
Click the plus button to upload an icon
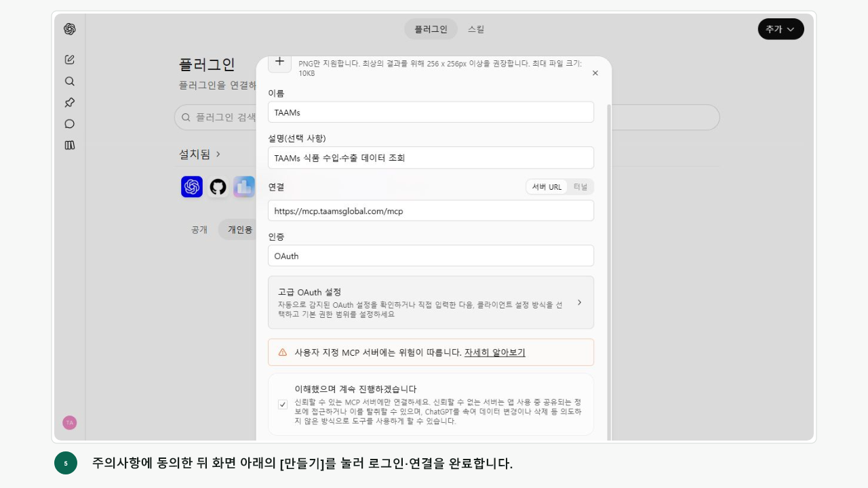[279, 62]
